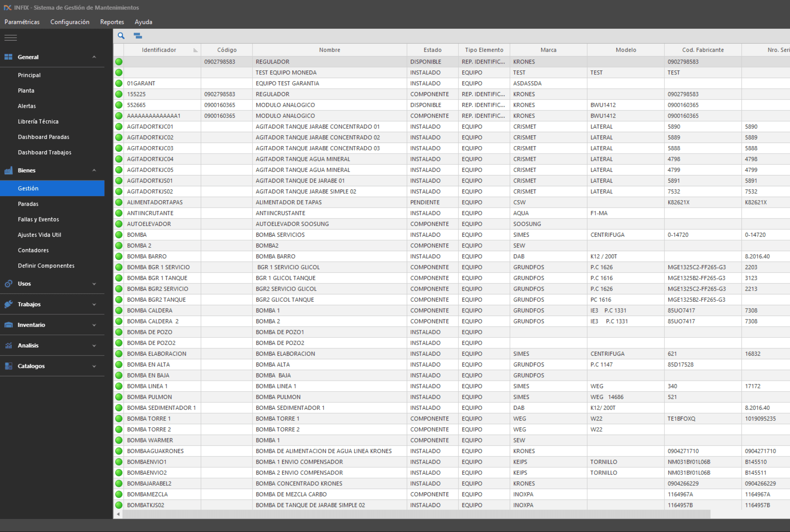Screen dimensions: 790x532
Task: Click the horizontal scrollbar thumb
Action: (416, 514)
